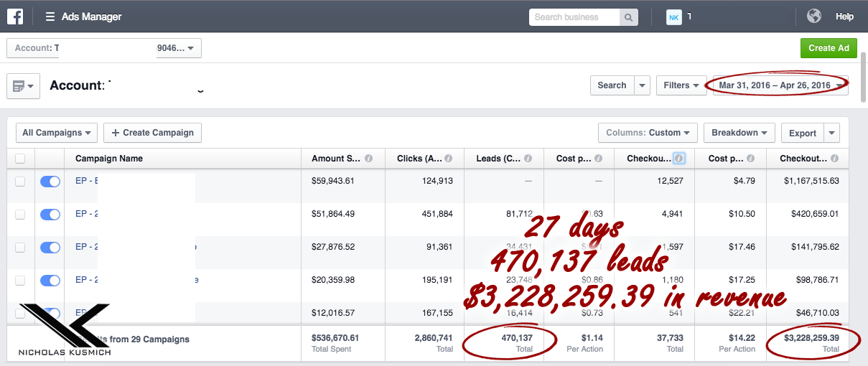Click the Search button
Screen dimensions: 868x366
[x=612, y=85]
